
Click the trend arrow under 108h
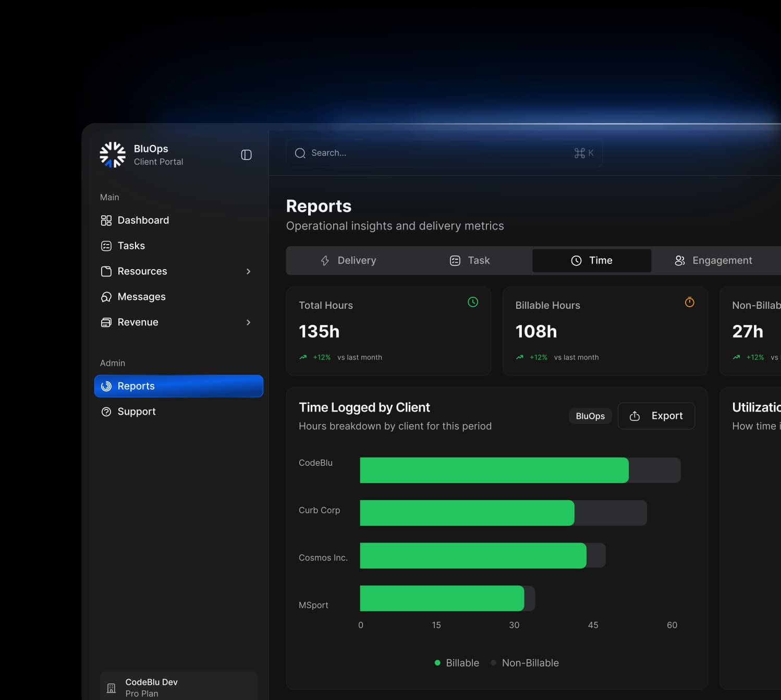point(520,357)
